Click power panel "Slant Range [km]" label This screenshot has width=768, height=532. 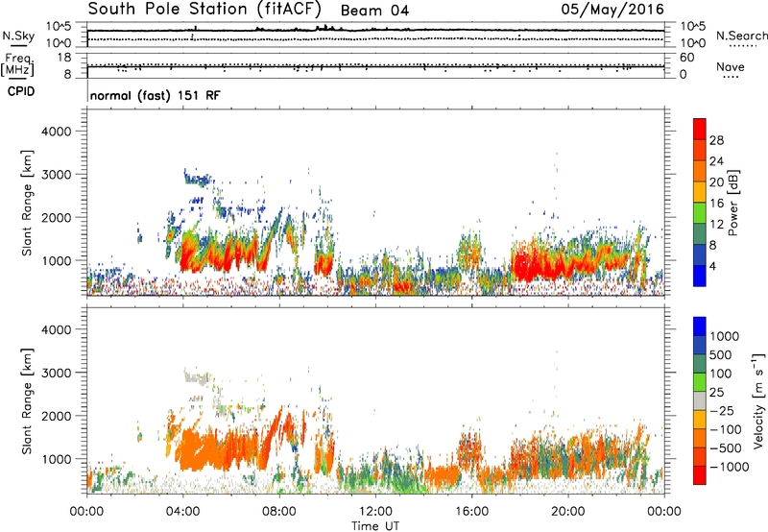(27, 203)
